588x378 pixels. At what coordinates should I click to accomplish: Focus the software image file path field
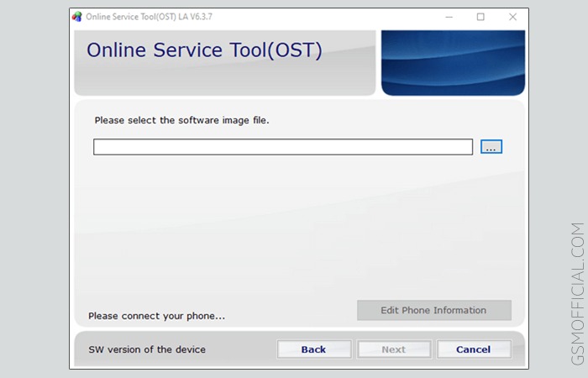283,147
